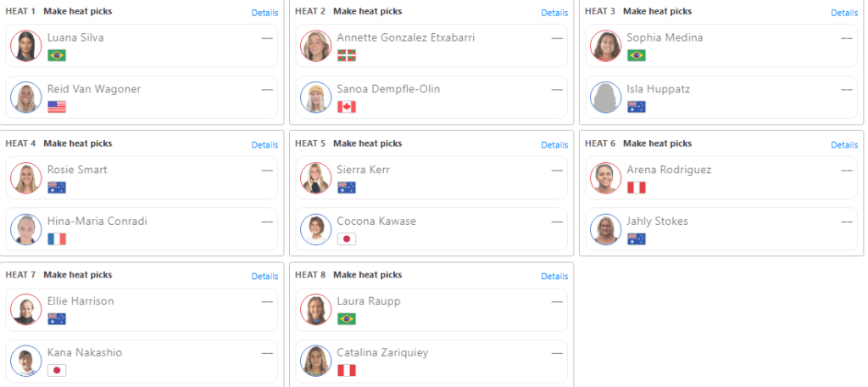
Task: Click Make heat picks in Heat 4
Action: [x=78, y=143]
